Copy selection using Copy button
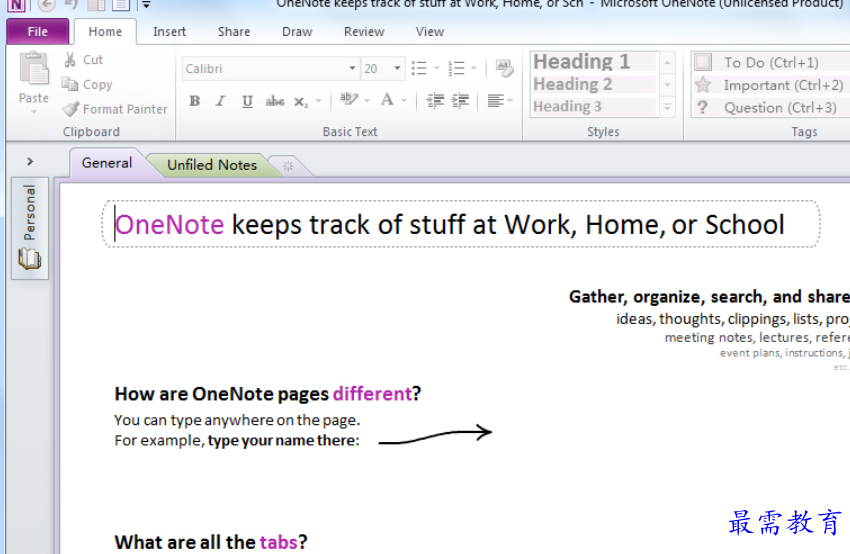This screenshot has width=850, height=554. click(x=87, y=85)
